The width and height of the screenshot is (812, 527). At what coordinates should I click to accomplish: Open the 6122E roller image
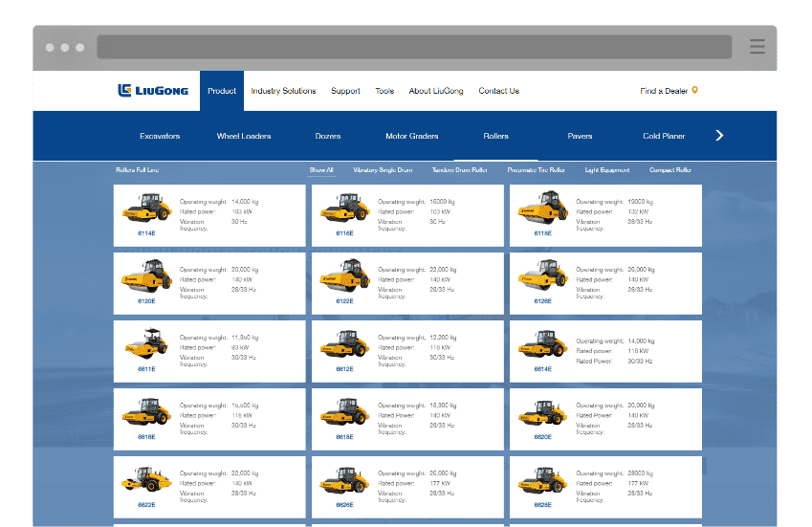pyautogui.click(x=345, y=275)
